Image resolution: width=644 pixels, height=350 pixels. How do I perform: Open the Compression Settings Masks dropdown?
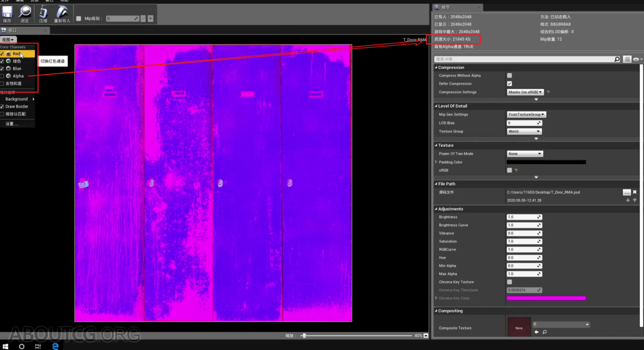tap(525, 92)
